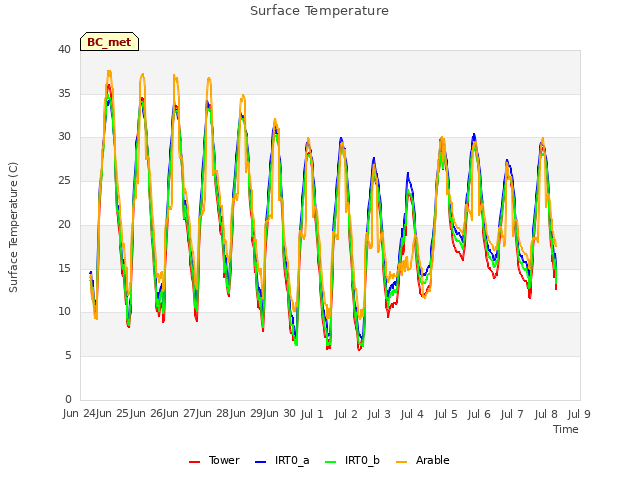Toggle the IRT0_b series in legend
The image size is (640, 480).
[x=352, y=460]
